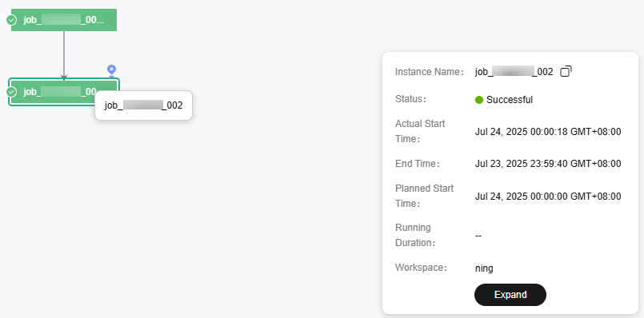Viewport: 644px width, 318px height.
Task: Expand the instance details panel
Action: pyautogui.click(x=510, y=295)
